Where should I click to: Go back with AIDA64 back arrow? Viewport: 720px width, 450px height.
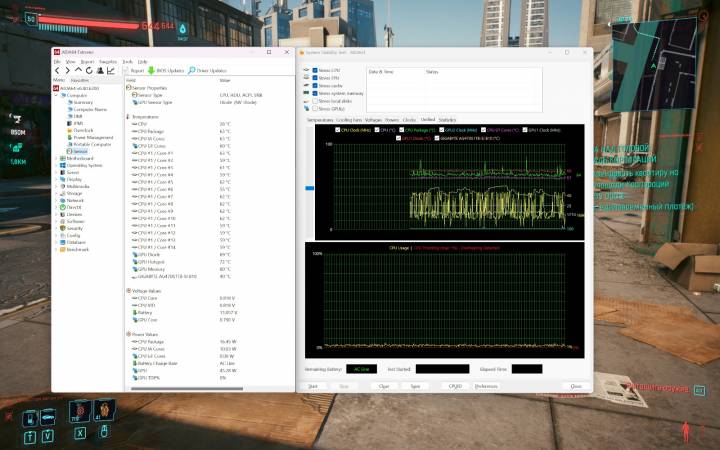(57, 71)
